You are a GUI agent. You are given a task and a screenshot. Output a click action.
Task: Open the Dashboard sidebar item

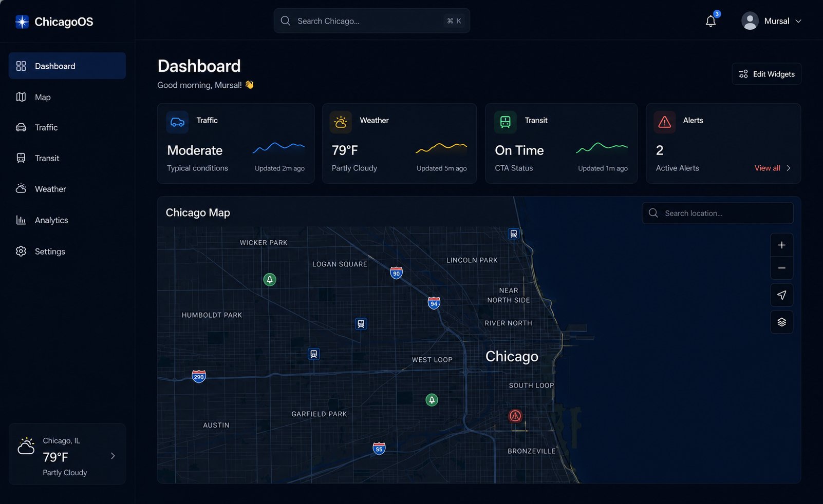(x=67, y=66)
